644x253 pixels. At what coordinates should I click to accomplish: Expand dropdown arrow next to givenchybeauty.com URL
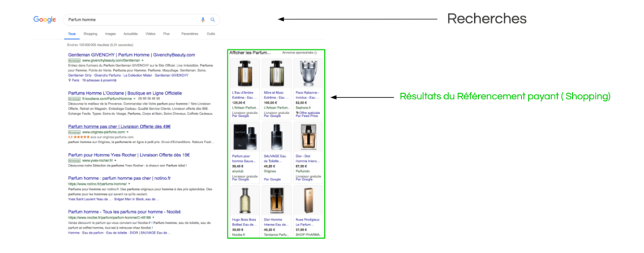[143, 60]
